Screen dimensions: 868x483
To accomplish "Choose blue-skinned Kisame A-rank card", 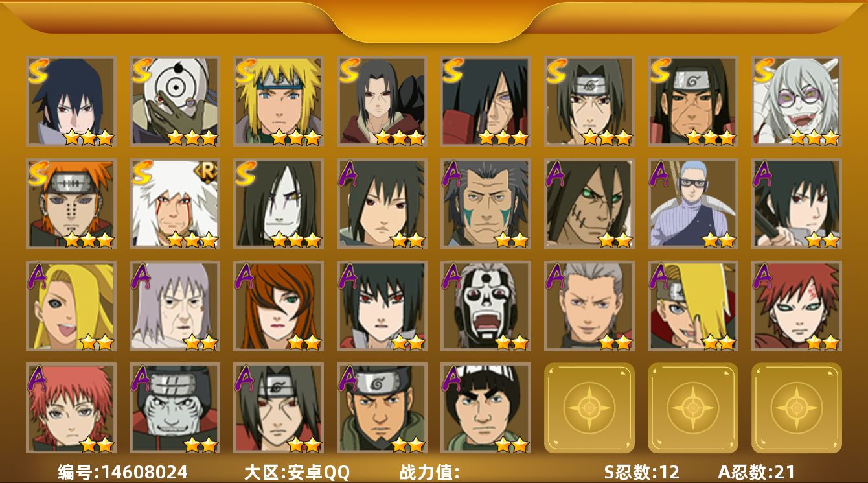I will click(x=175, y=408).
